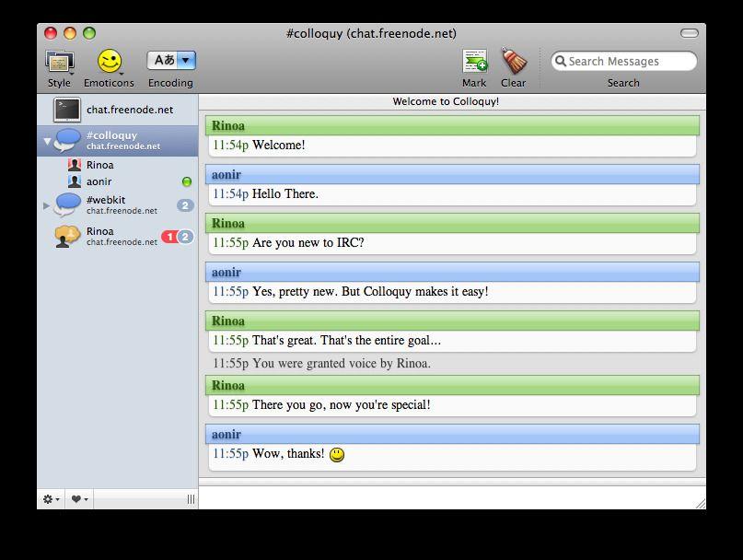Click the message "Hello There."
The height and width of the screenshot is (560, 743).
point(285,194)
